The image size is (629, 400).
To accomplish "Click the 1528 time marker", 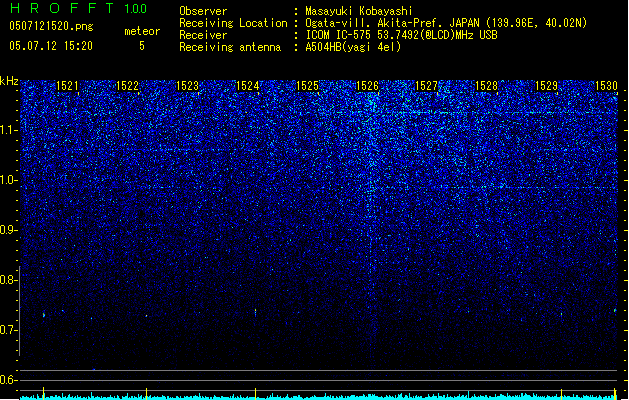I will click(x=487, y=86).
